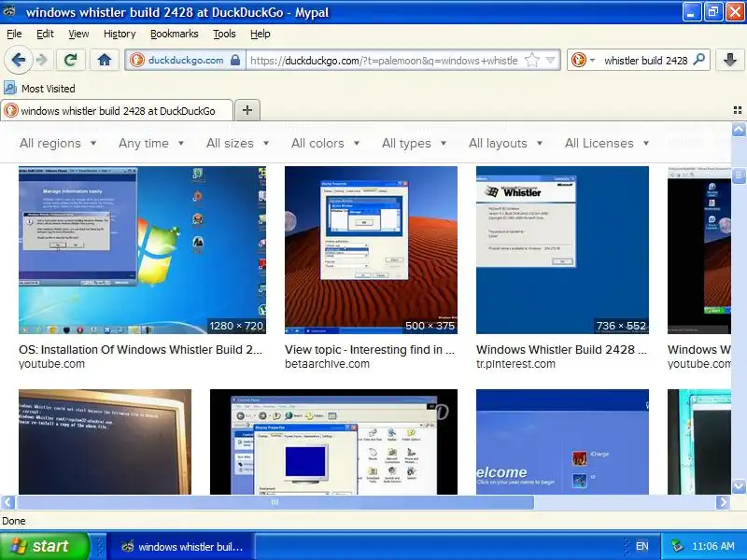
Task: Expand the All Licenses filter
Action: [607, 144]
